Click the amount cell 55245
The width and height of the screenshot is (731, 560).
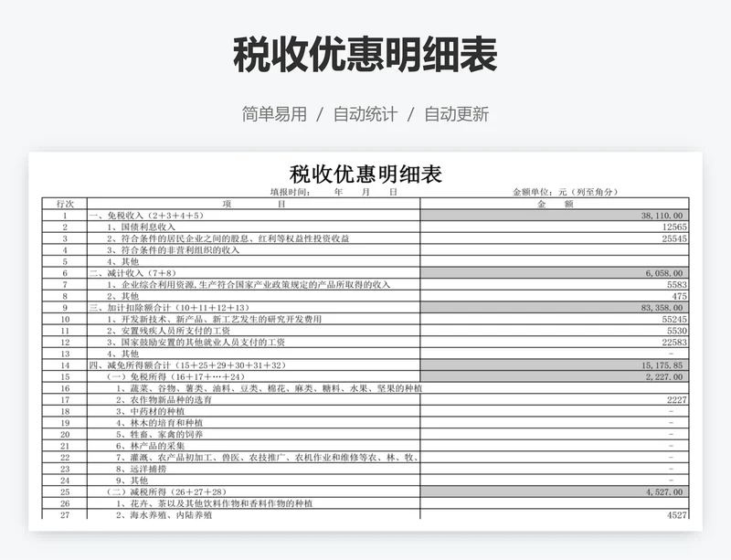click(x=555, y=319)
